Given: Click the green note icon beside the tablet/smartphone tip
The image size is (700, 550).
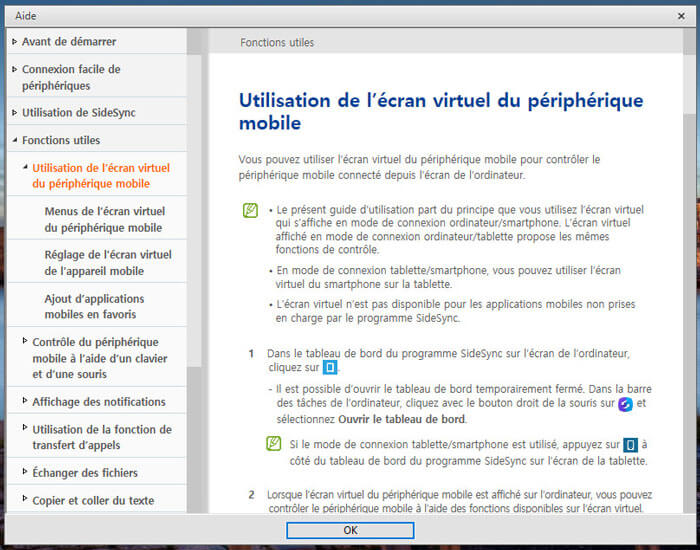Looking at the screenshot, I should (273, 444).
